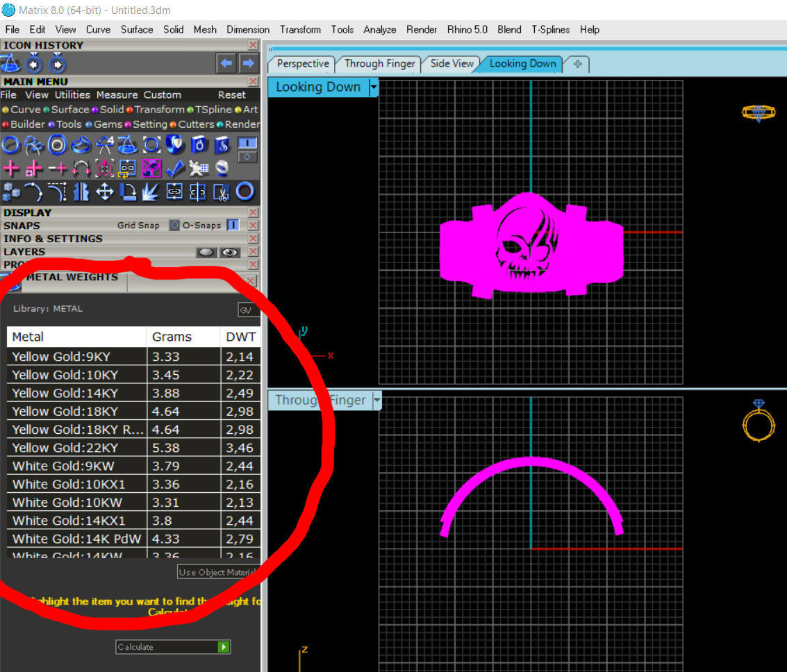Image resolution: width=787 pixels, height=672 pixels.
Task: Select the Curve category in Main Menu
Action: 21,109
